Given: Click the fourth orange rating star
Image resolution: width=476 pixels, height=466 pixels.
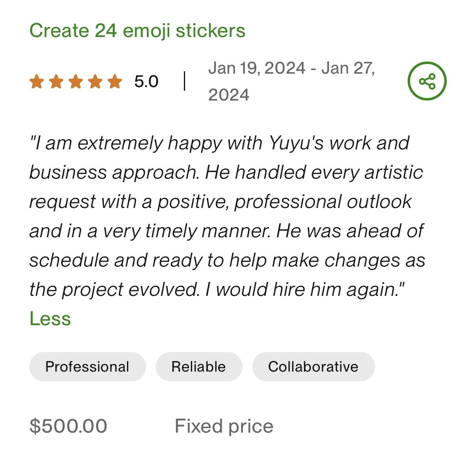Looking at the screenshot, I should pyautogui.click(x=95, y=81).
